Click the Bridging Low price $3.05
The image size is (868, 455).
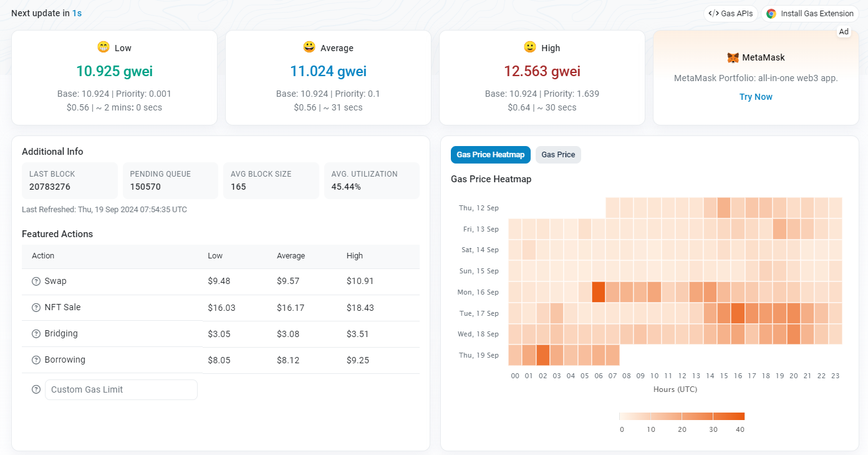point(219,334)
